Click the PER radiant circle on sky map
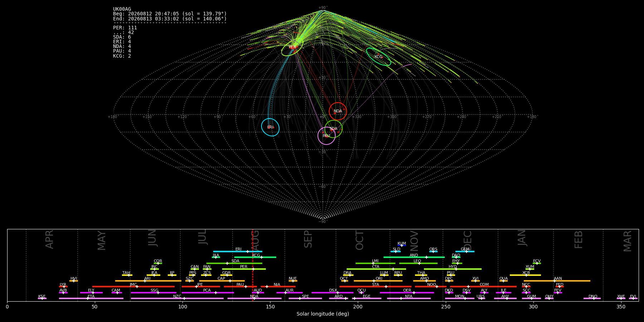This screenshot has width=644, height=322. click(292, 47)
